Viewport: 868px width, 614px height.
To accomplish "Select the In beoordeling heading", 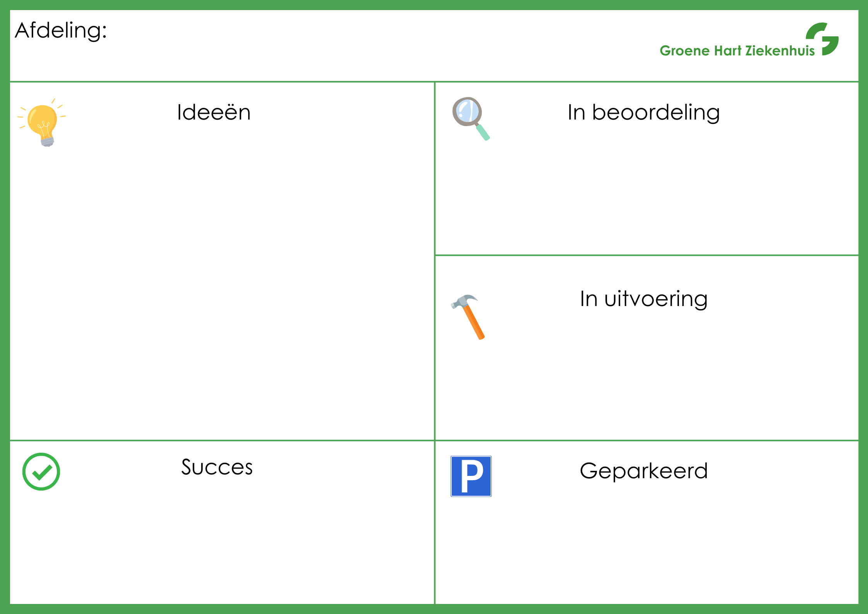I will tap(643, 113).
